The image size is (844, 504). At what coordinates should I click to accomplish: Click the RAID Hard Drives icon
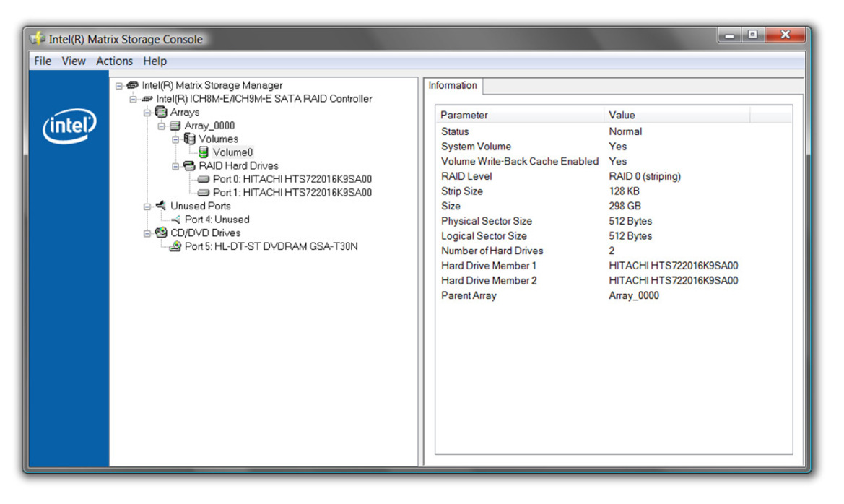pos(189,166)
